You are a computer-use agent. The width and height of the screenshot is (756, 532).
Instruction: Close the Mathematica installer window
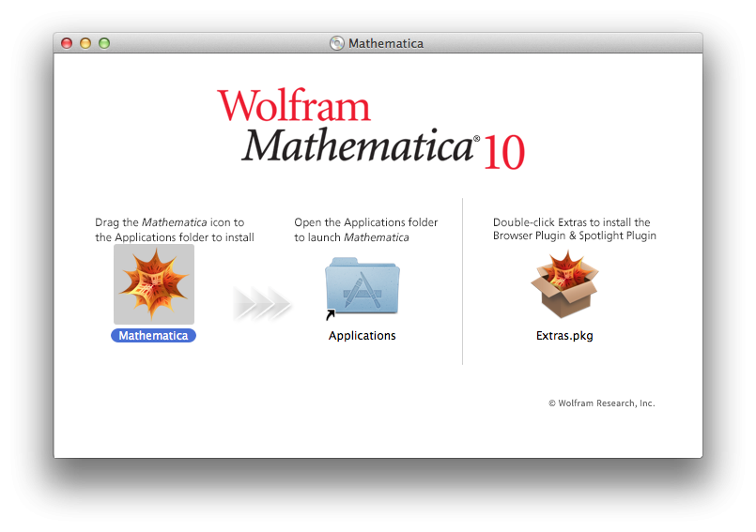(67, 43)
